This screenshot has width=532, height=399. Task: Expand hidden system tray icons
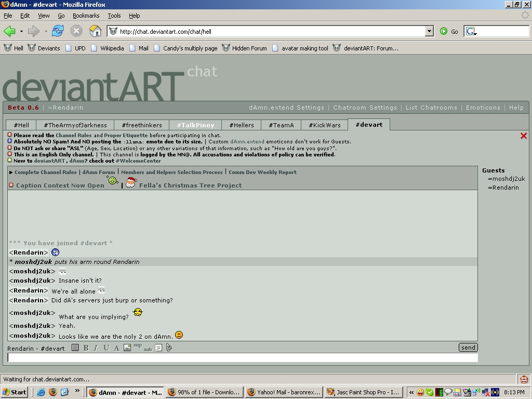(411, 392)
